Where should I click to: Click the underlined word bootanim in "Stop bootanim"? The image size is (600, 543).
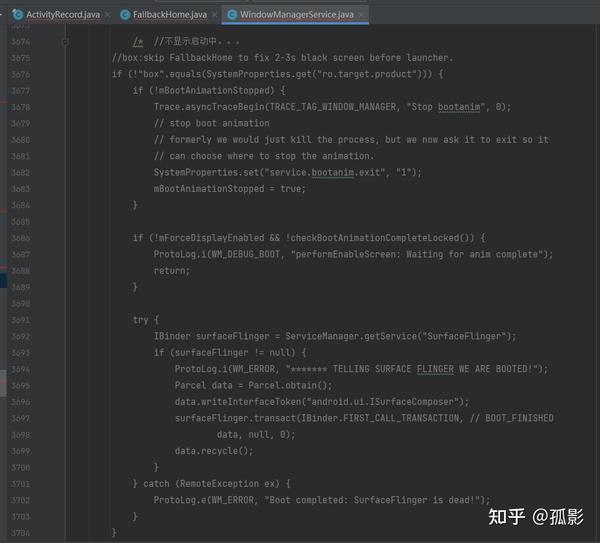point(459,107)
